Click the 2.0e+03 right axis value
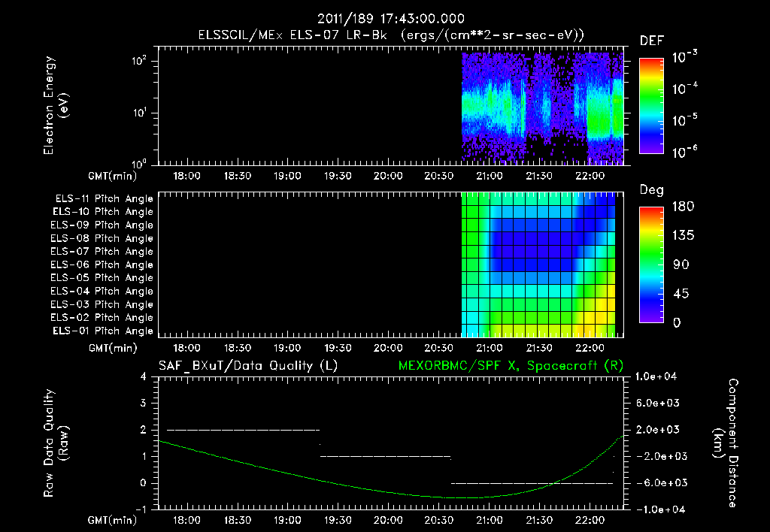Image resolution: width=770 pixels, height=532 pixels. coord(657,430)
